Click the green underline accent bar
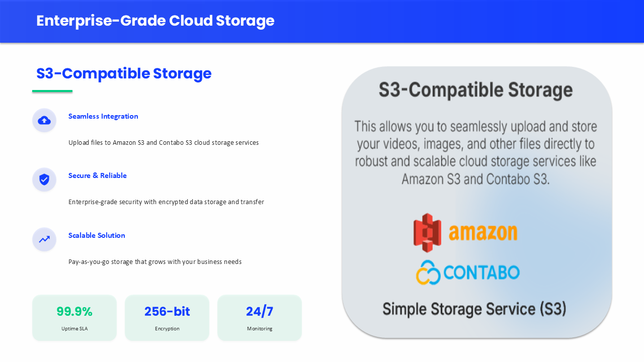The height and width of the screenshot is (362, 644). pyautogui.click(x=52, y=91)
